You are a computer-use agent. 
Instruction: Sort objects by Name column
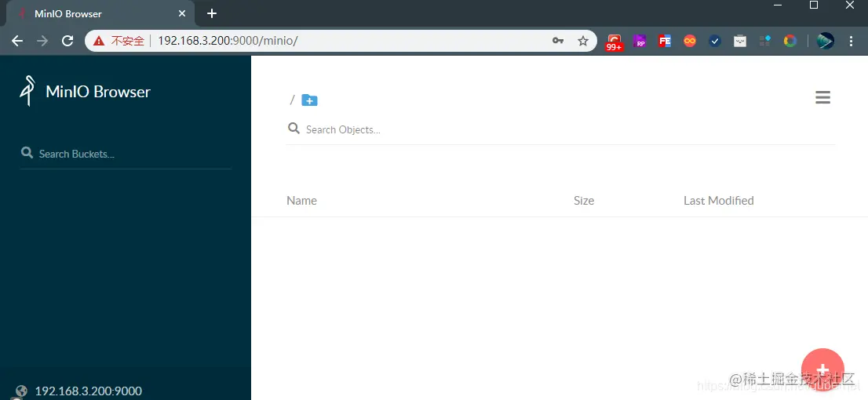click(301, 200)
